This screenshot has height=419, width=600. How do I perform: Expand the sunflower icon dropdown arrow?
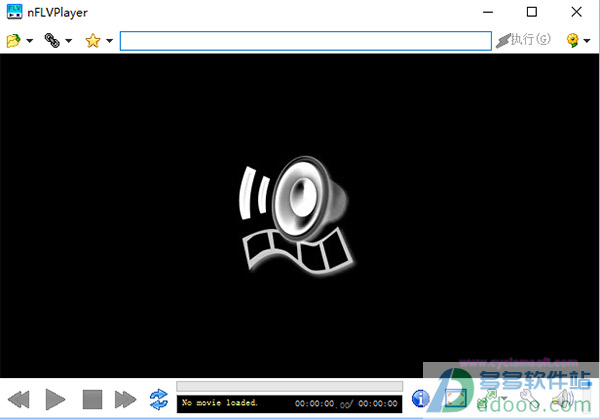587,41
